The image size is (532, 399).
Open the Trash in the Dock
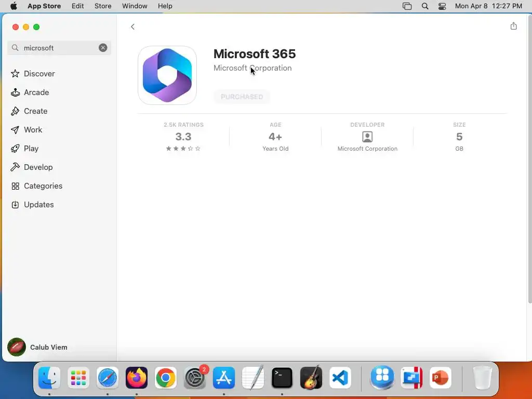coord(483,378)
